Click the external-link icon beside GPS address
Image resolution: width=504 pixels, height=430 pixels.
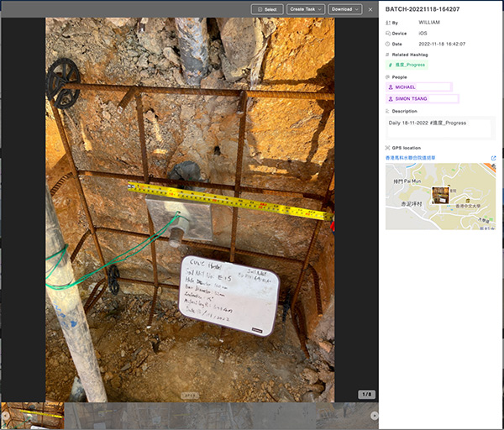[x=493, y=157]
